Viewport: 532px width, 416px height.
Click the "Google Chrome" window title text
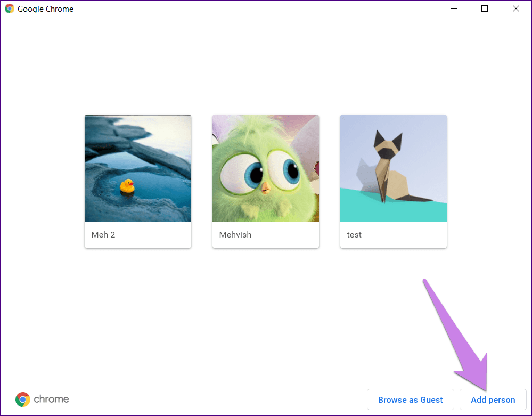click(x=46, y=9)
